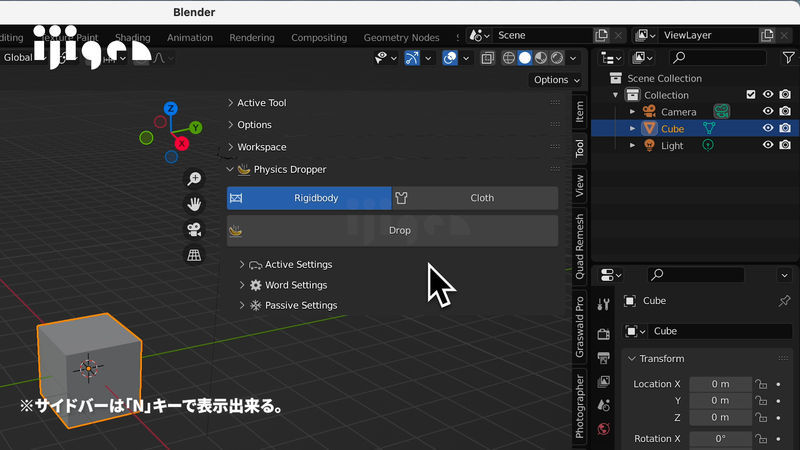The height and width of the screenshot is (450, 800).
Task: Open outliner display mode dropdown
Action: 642,58
